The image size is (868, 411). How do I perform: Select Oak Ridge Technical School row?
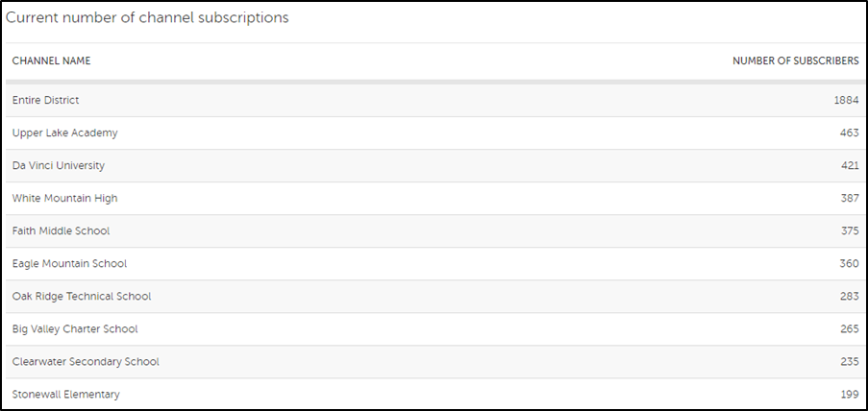point(82,297)
